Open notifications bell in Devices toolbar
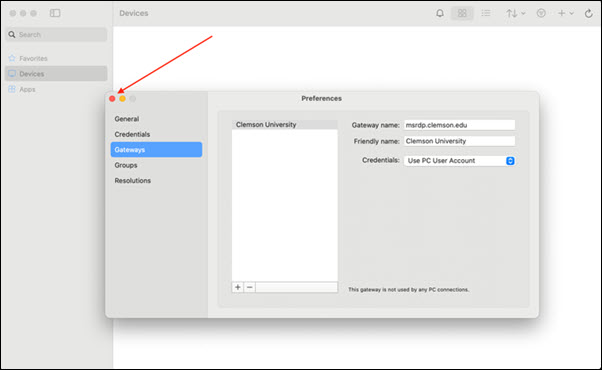The height and width of the screenshot is (370, 602). coord(440,13)
